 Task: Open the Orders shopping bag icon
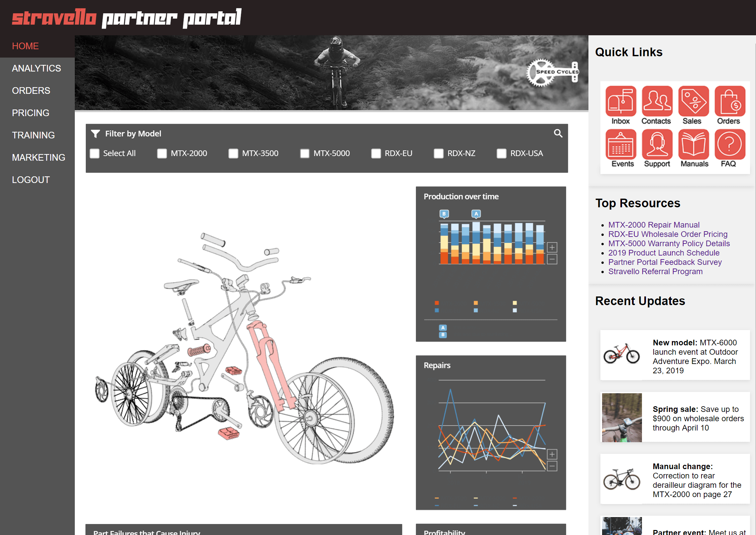pyautogui.click(x=730, y=101)
